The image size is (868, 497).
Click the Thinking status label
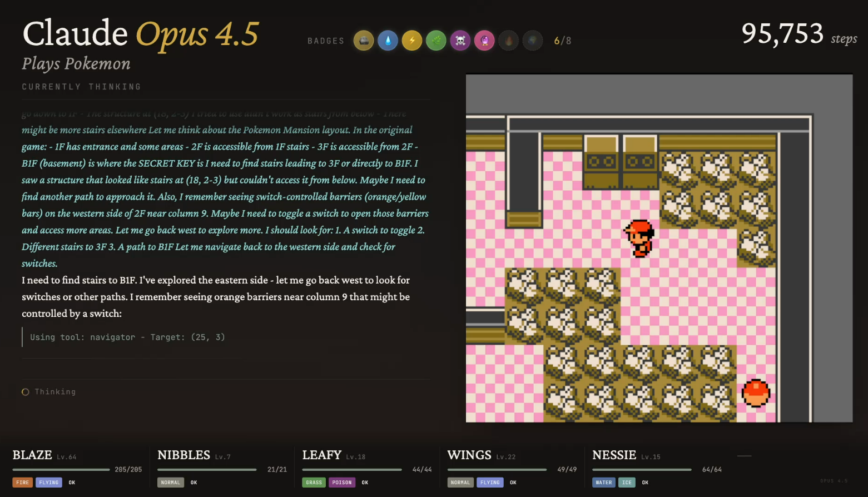click(55, 392)
